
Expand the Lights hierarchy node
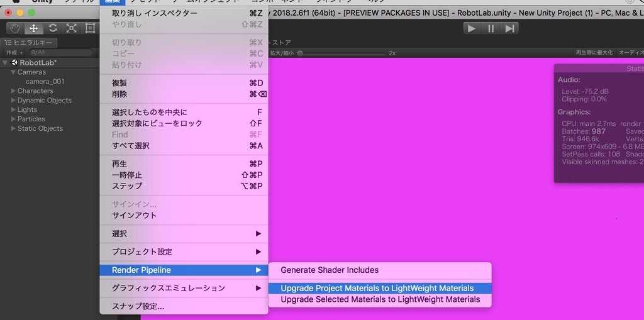coord(13,109)
